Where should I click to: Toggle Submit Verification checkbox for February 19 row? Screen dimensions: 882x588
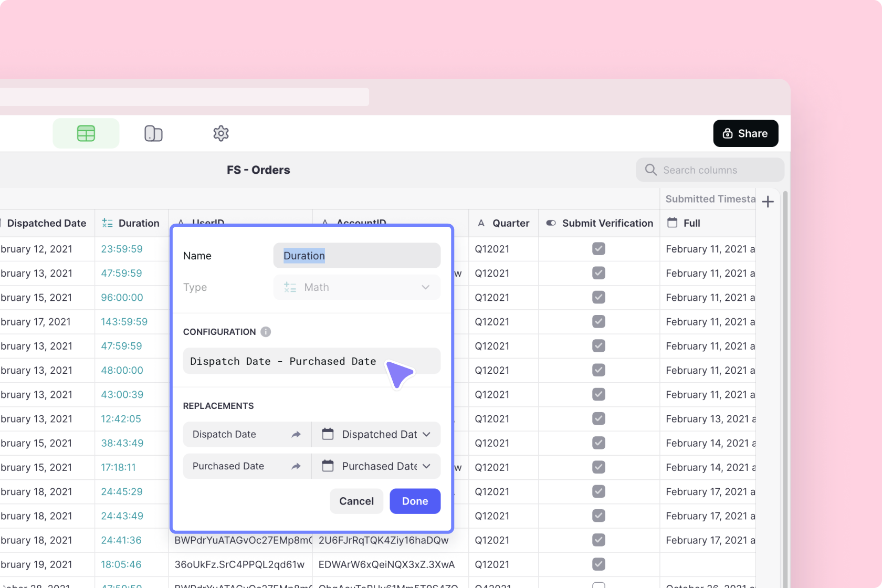598,564
